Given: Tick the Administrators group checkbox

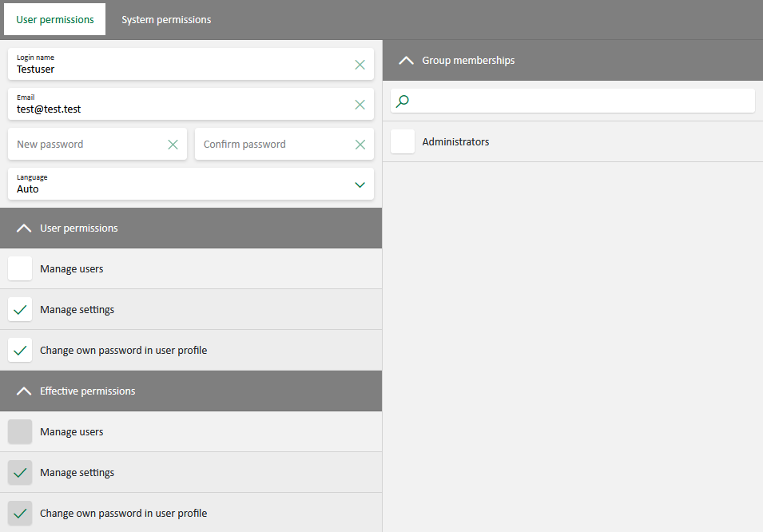Looking at the screenshot, I should 403,142.
